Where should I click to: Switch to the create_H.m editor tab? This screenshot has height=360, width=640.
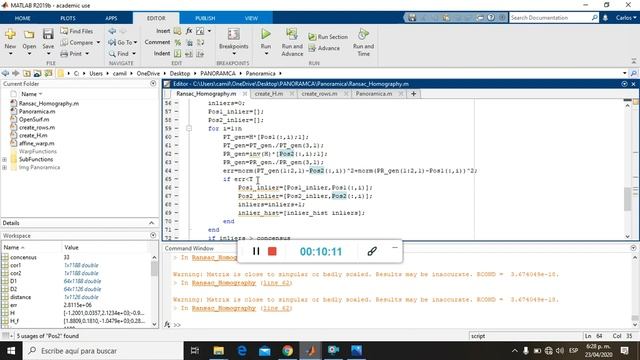pyautogui.click(x=269, y=94)
